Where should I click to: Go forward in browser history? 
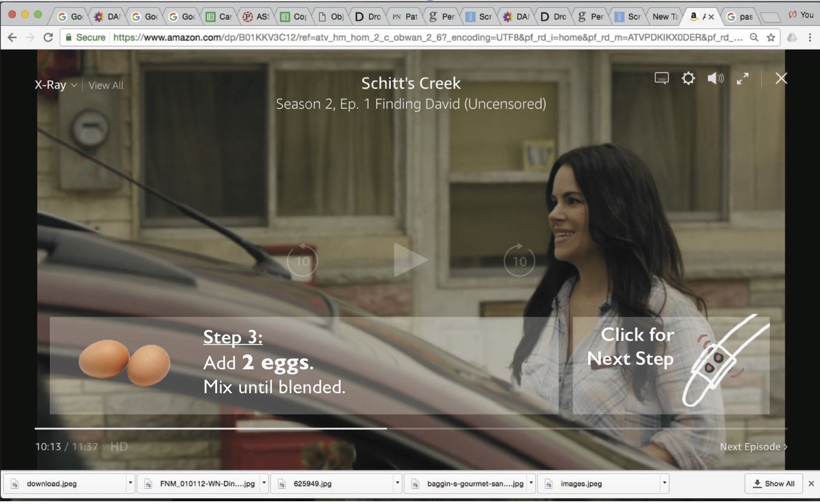[30, 37]
